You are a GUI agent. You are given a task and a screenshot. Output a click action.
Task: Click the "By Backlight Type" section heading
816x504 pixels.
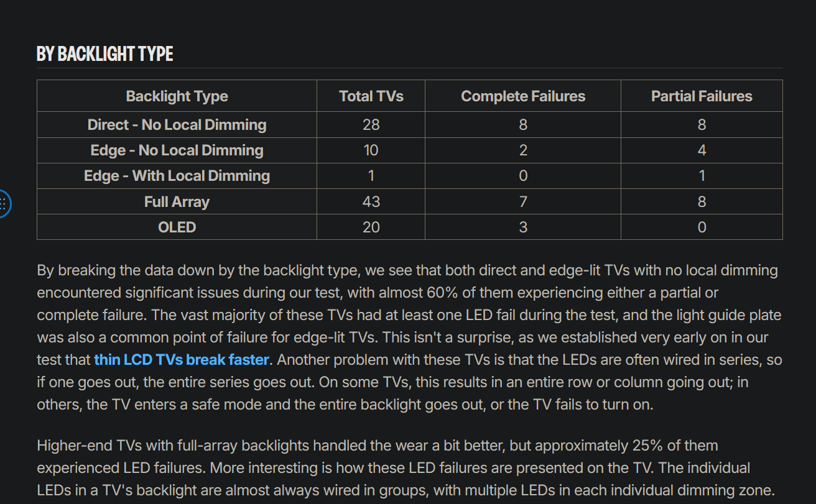point(105,54)
